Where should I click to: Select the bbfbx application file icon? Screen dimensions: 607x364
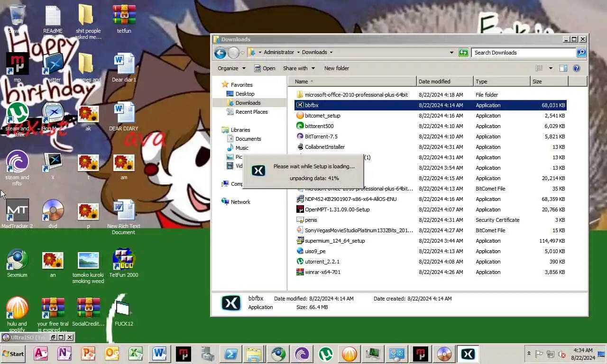click(300, 105)
